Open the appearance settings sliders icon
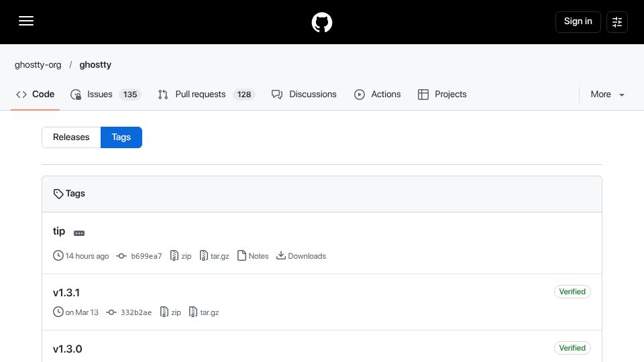644x362 pixels. pyautogui.click(x=617, y=21)
